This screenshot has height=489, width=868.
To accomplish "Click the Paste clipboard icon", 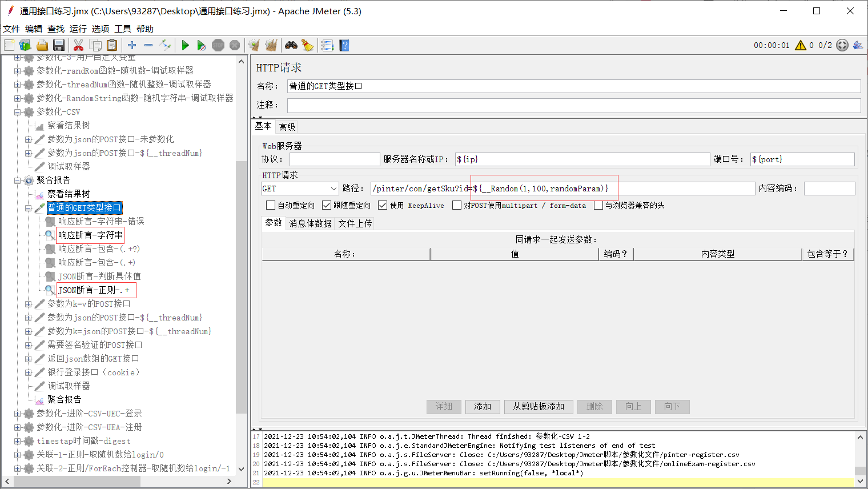I will pos(112,45).
